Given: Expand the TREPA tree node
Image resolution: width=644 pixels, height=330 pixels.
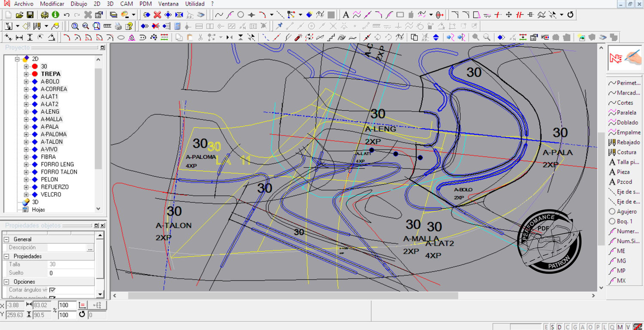Looking at the screenshot, I should [26, 74].
